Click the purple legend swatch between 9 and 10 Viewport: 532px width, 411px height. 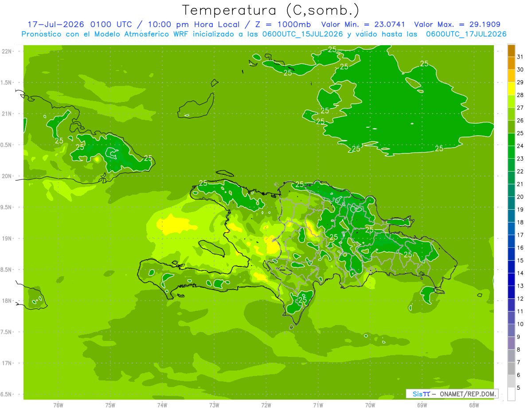click(x=511, y=330)
